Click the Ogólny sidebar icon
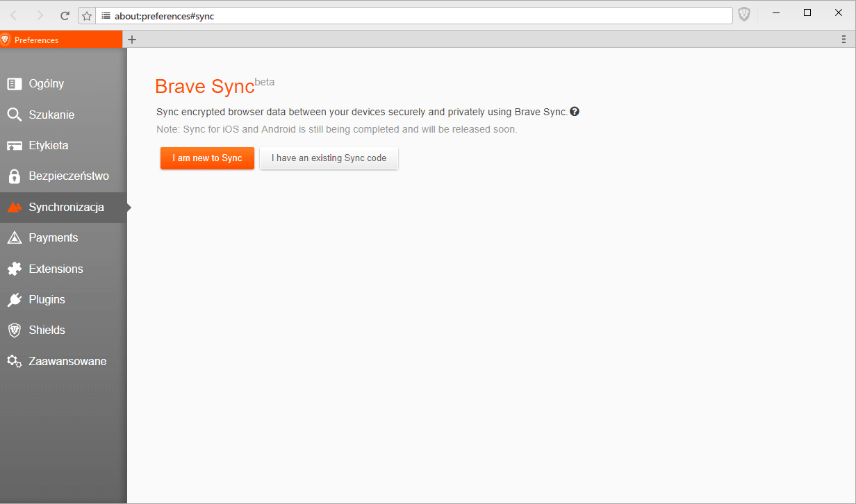Screen dimensions: 856x504 click(15, 84)
